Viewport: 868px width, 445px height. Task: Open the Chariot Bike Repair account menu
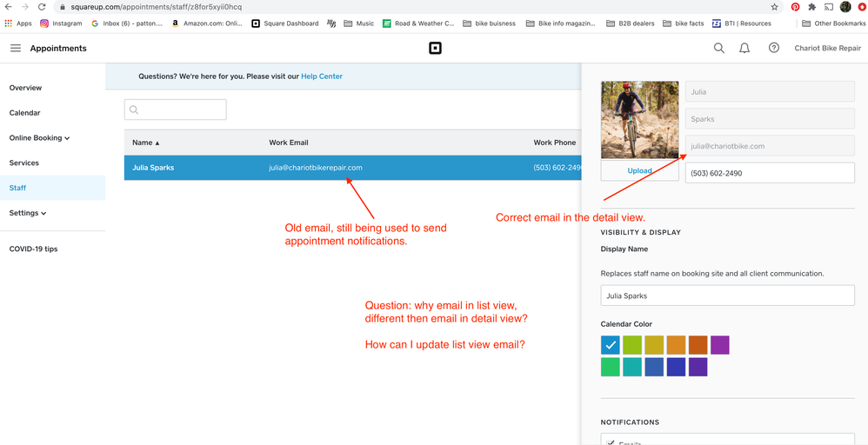(828, 48)
